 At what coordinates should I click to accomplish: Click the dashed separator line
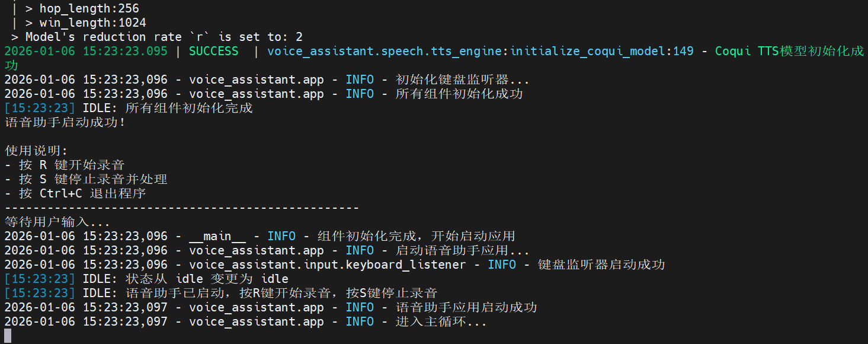click(x=181, y=208)
